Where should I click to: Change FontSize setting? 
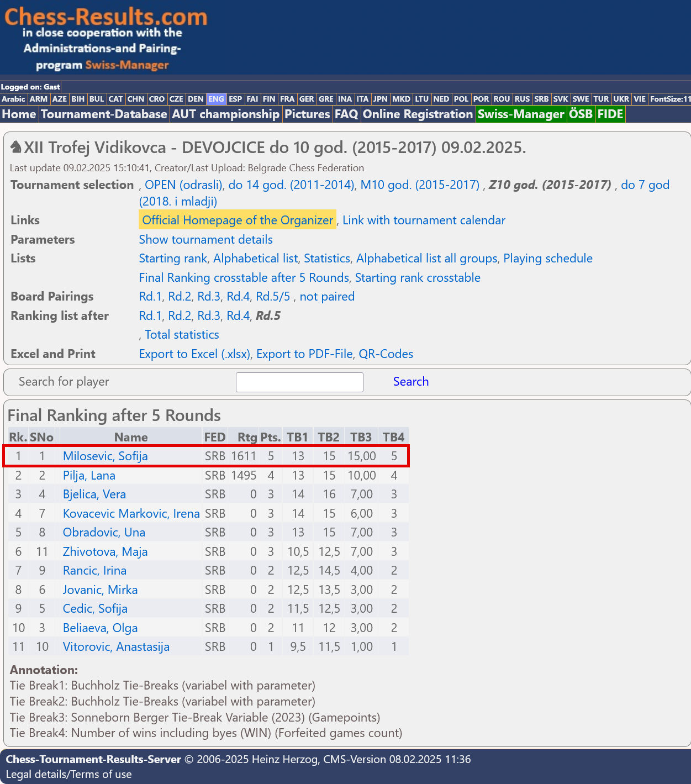tap(670, 99)
